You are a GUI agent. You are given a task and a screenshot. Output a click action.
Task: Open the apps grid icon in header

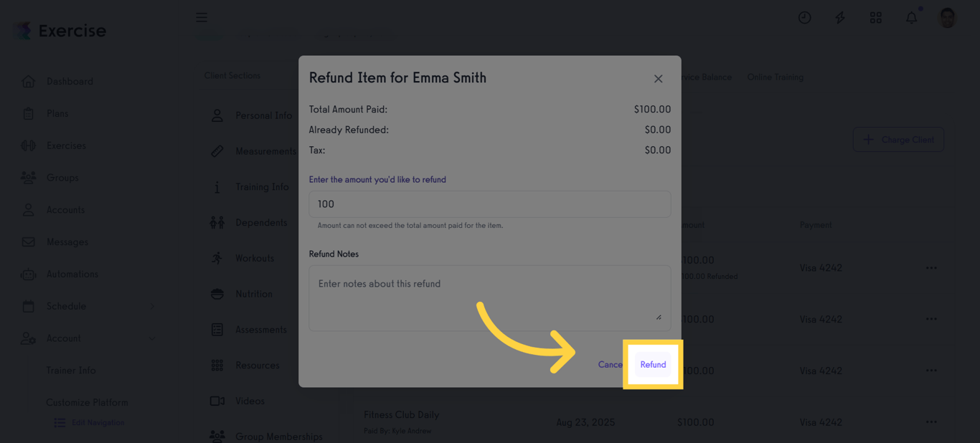click(x=875, y=17)
